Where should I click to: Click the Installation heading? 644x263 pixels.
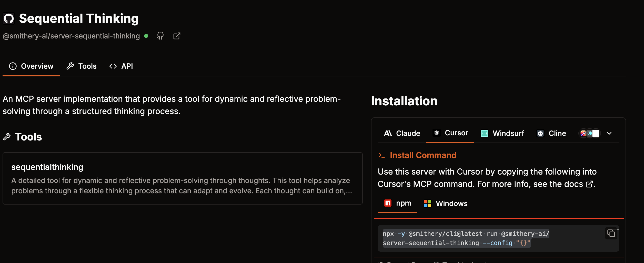click(404, 101)
